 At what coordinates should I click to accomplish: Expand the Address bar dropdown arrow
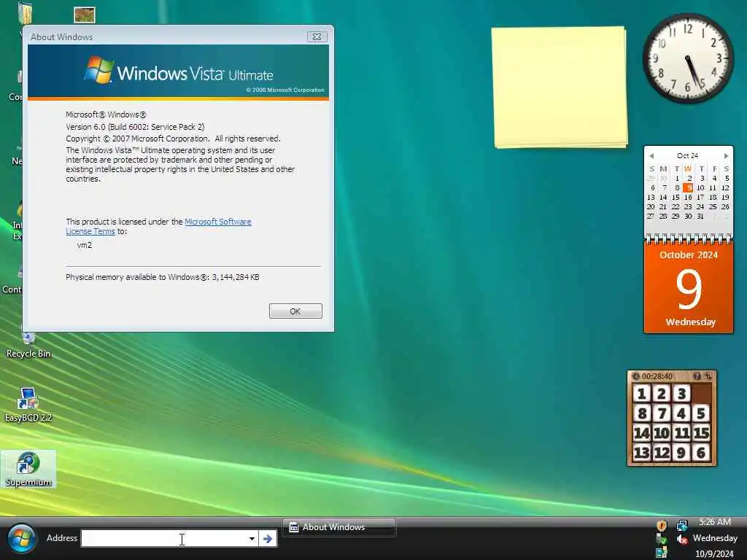(x=252, y=539)
